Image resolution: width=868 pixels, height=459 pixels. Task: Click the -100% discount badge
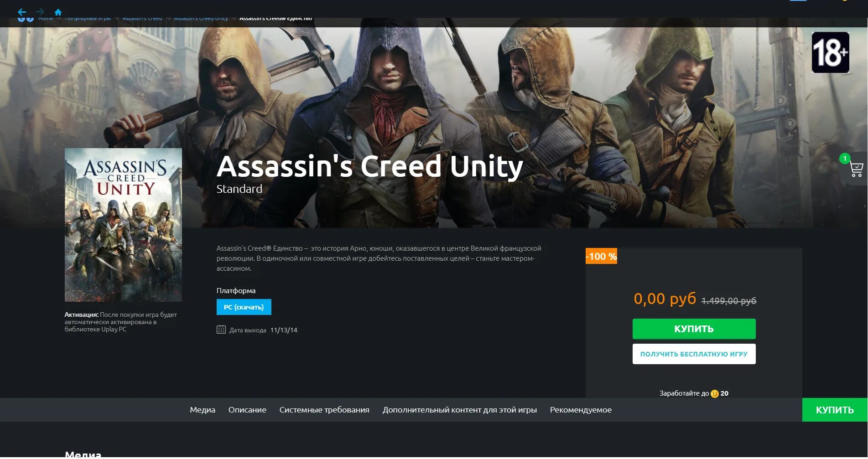click(601, 256)
